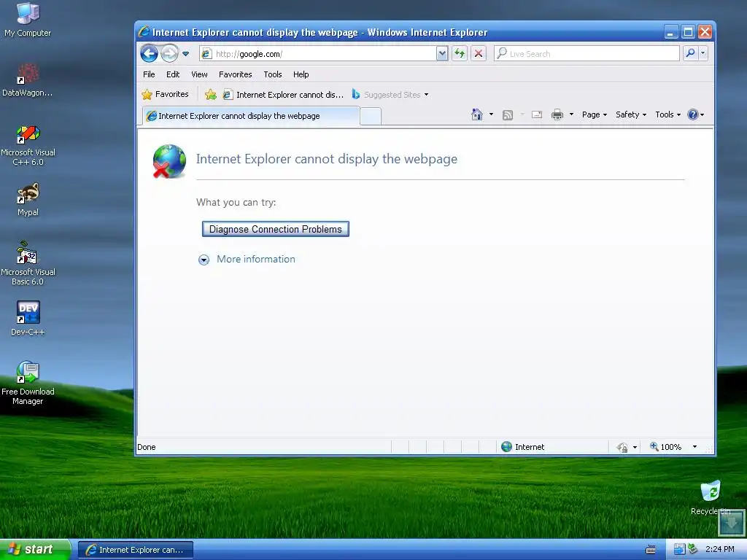This screenshot has height=560, width=747.
Task: Expand the More information section arrow
Action: 204,260
